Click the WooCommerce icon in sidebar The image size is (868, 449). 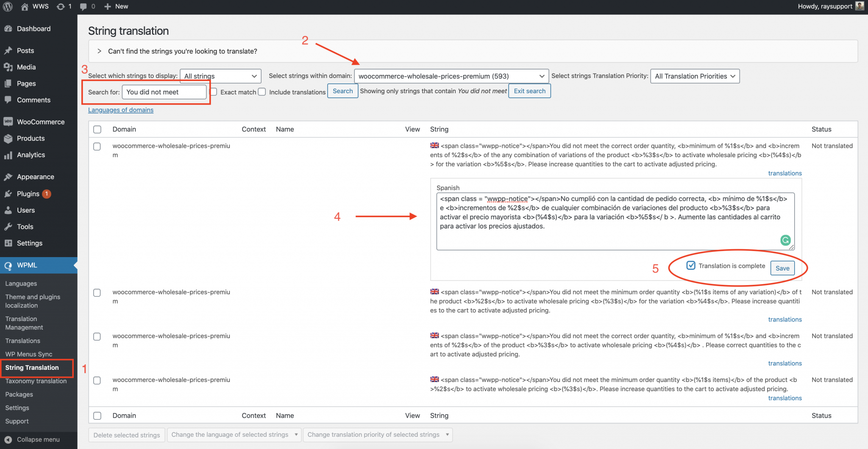(8, 122)
